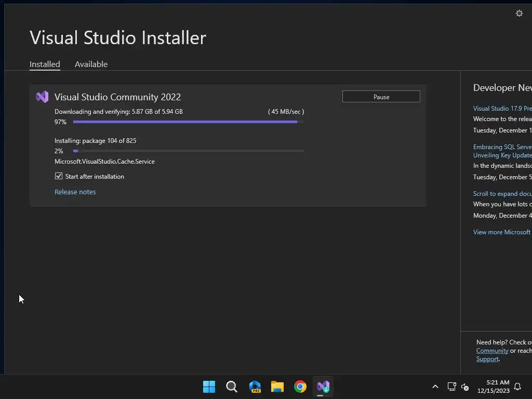Click 'Downloading and verifying: 5.87 GB' text
This screenshot has width=532, height=399.
pyautogui.click(x=118, y=112)
